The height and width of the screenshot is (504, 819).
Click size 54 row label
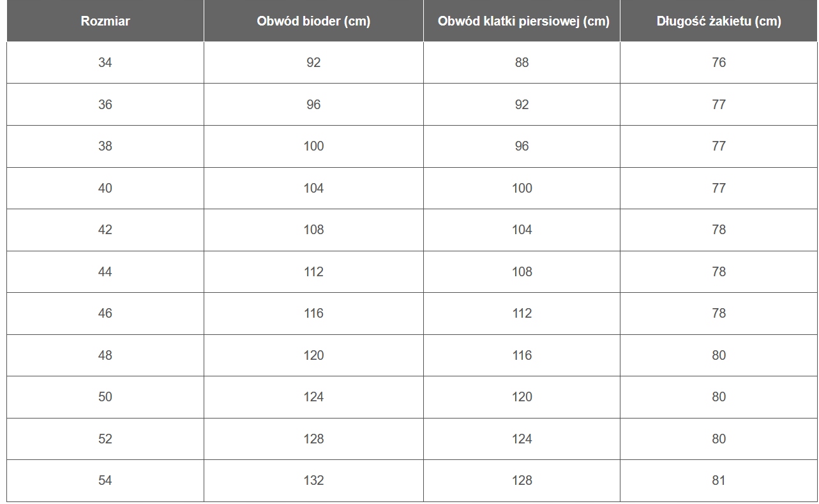click(x=105, y=480)
